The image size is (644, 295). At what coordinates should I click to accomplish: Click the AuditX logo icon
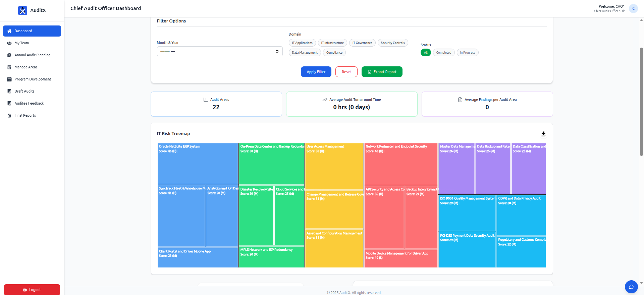22,10
